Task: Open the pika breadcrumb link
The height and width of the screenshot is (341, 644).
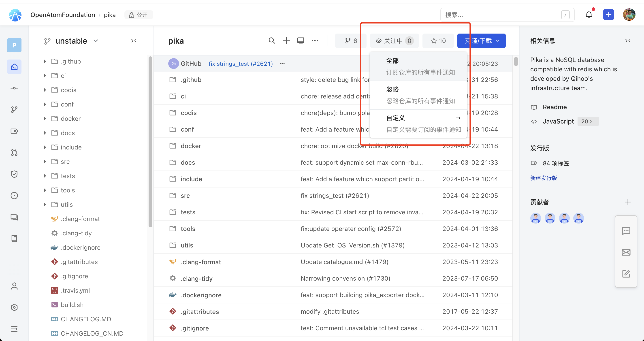Action: [x=109, y=15]
